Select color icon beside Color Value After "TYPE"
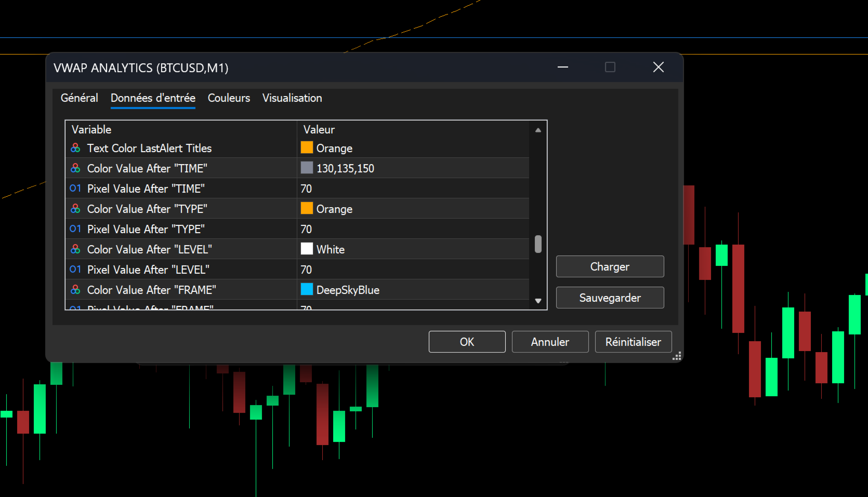The width and height of the screenshot is (868, 497). (x=75, y=209)
